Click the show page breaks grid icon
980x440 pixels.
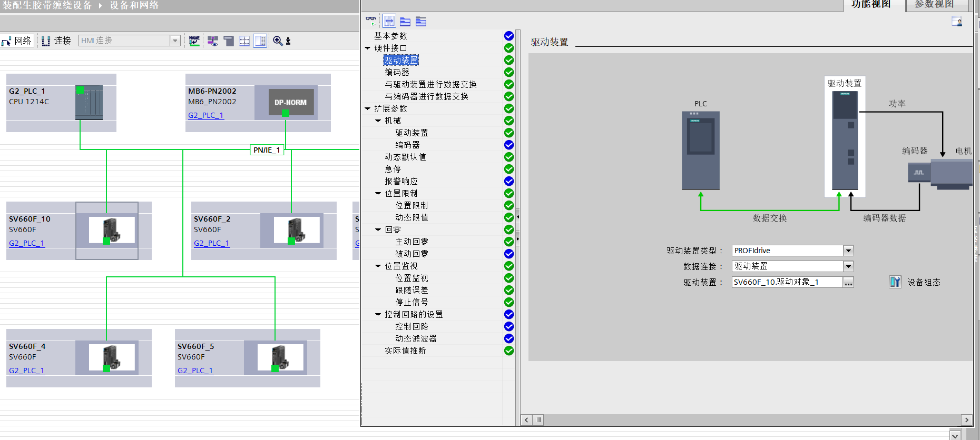point(244,41)
